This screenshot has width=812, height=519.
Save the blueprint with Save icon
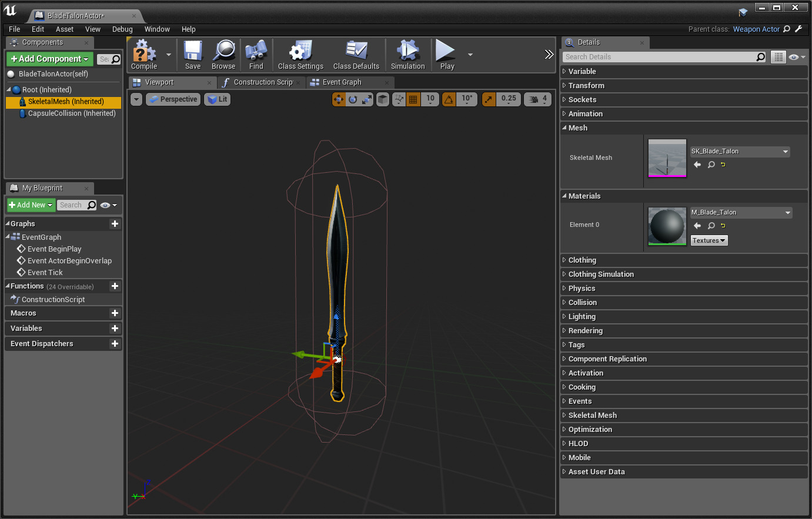coord(193,52)
